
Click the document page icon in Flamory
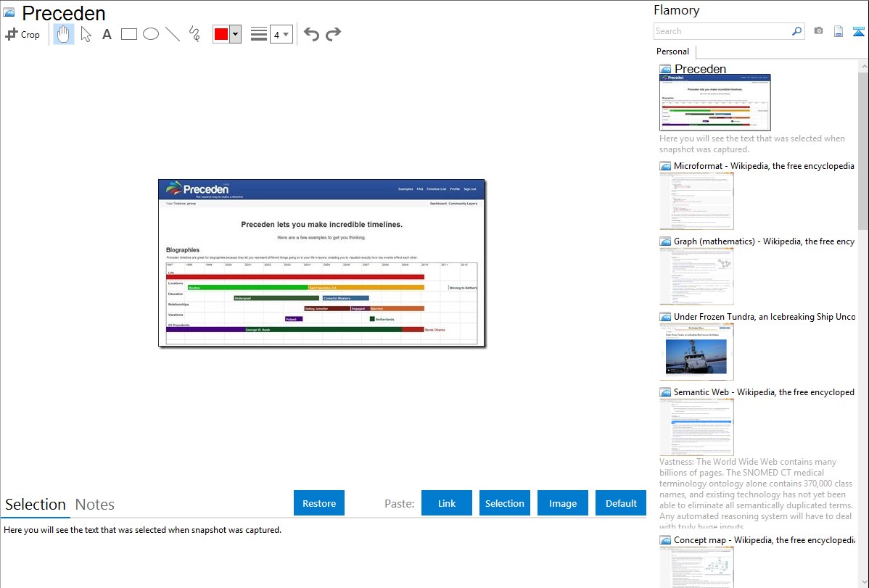tap(839, 31)
